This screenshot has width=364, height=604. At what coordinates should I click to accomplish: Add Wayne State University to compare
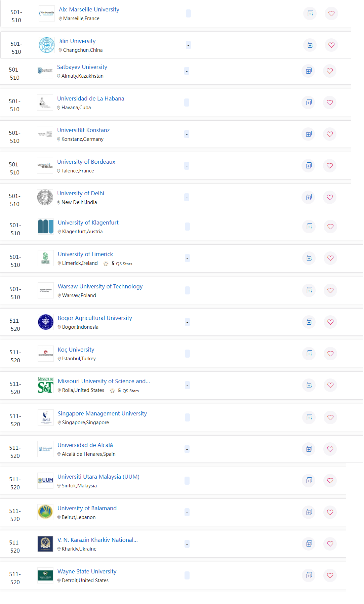[x=309, y=575]
